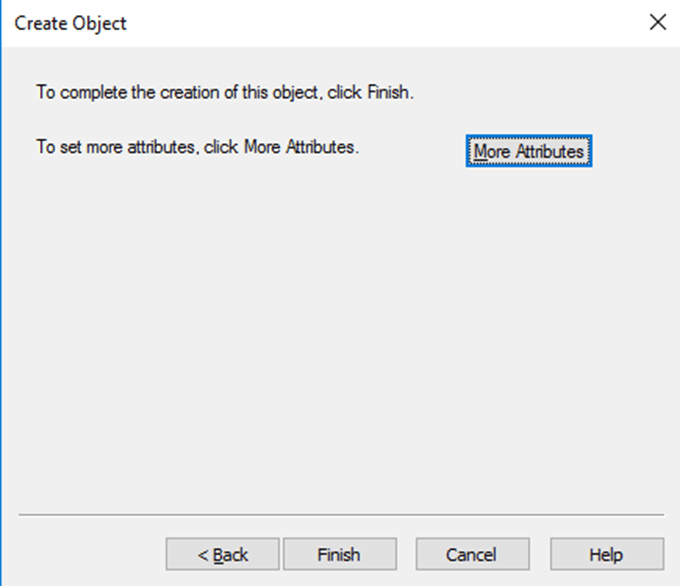Click the Help button at bottom right

(x=605, y=554)
